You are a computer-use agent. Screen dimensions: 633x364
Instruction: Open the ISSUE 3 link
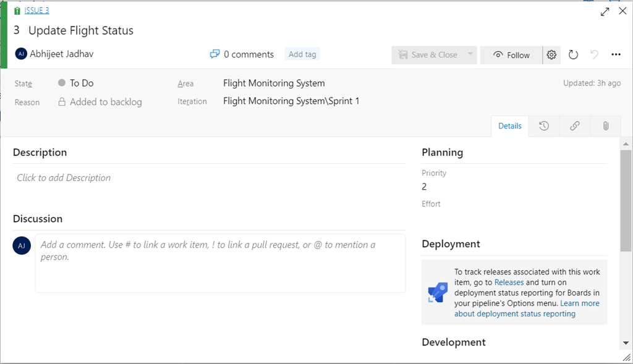click(x=36, y=11)
